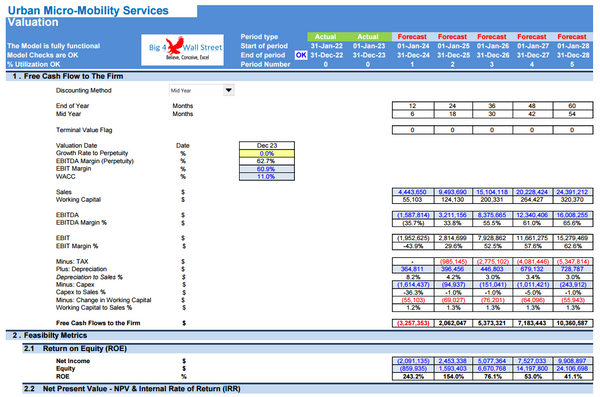This screenshot has width=600, height=397.
Task: Click the period start date 01-Jan-28
Action: pyautogui.click(x=573, y=46)
